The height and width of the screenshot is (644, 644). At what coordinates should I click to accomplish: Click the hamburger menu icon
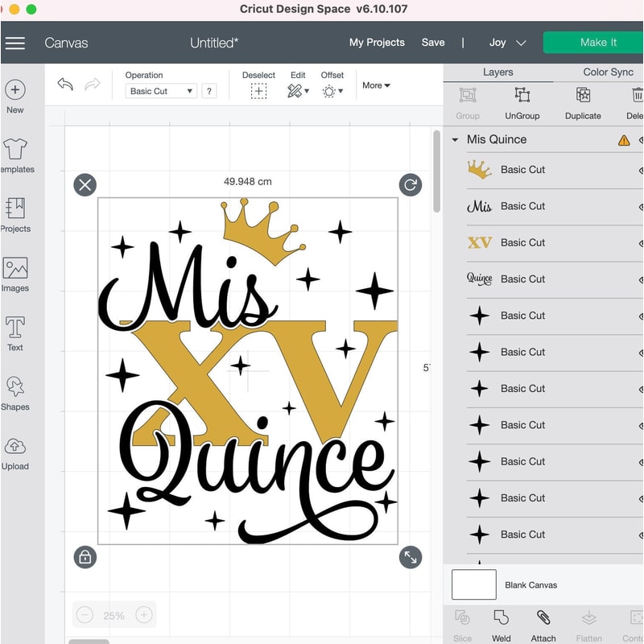[15, 43]
